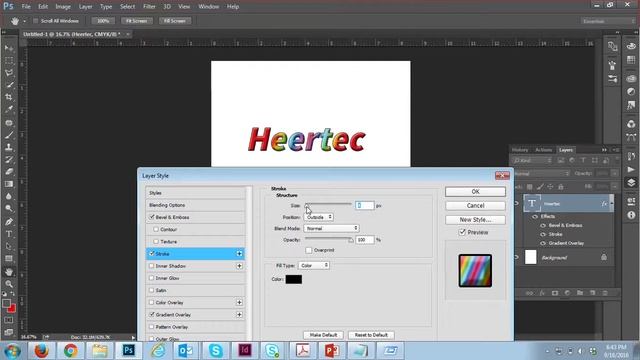Click the layer lock icon on Background
Image resolution: width=640 pixels, height=360 pixels.
point(604,257)
